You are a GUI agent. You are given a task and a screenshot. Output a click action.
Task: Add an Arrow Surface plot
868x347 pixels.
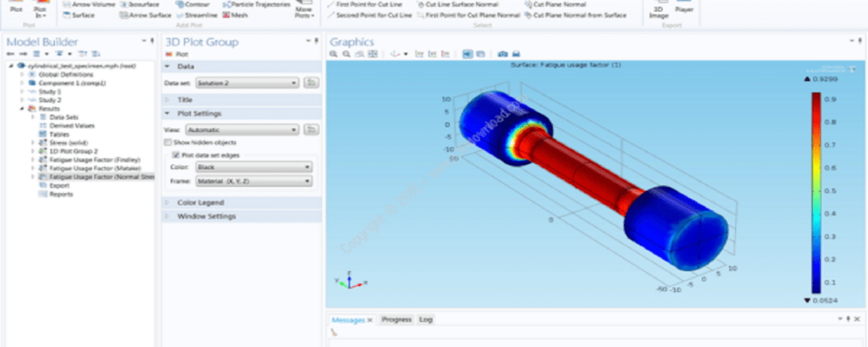point(145,14)
